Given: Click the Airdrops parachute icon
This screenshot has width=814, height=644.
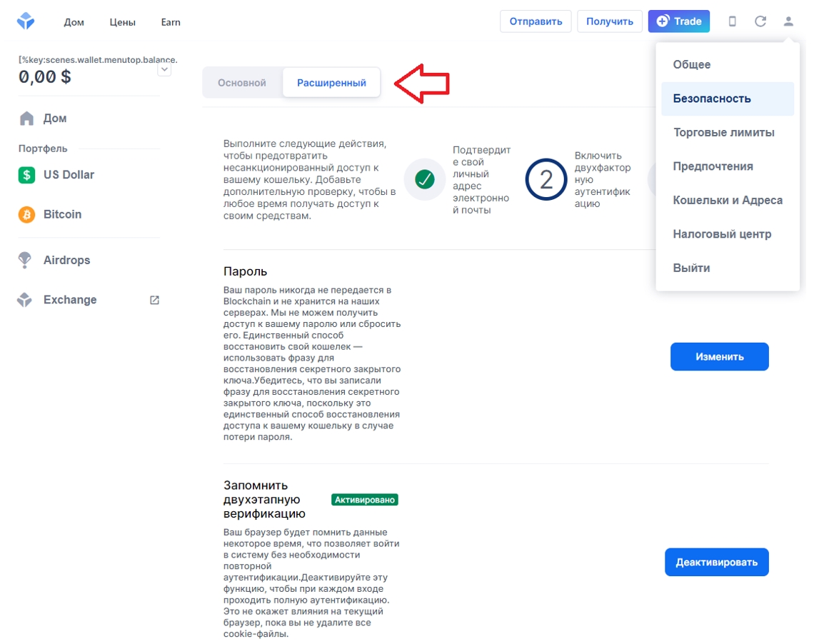Looking at the screenshot, I should [x=24, y=260].
